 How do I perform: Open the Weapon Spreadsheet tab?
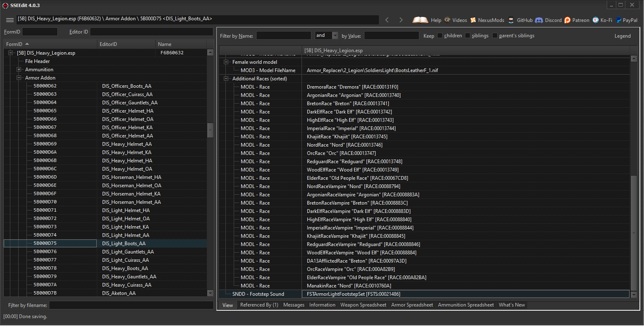(363, 305)
